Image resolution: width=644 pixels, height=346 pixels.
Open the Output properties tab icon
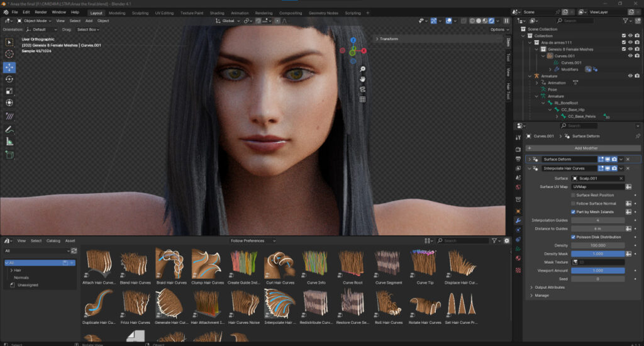point(518,159)
